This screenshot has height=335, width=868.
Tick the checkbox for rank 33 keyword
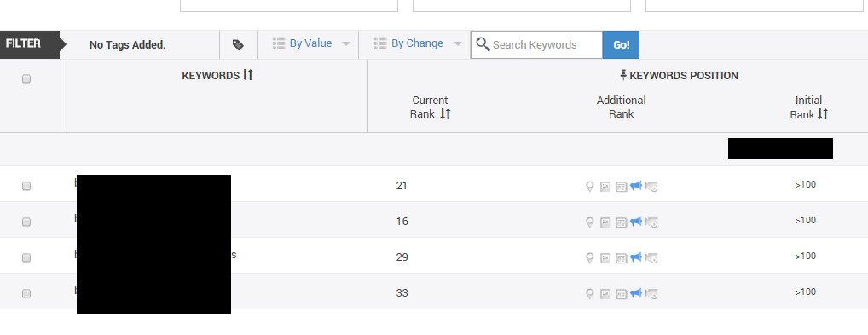(x=26, y=293)
